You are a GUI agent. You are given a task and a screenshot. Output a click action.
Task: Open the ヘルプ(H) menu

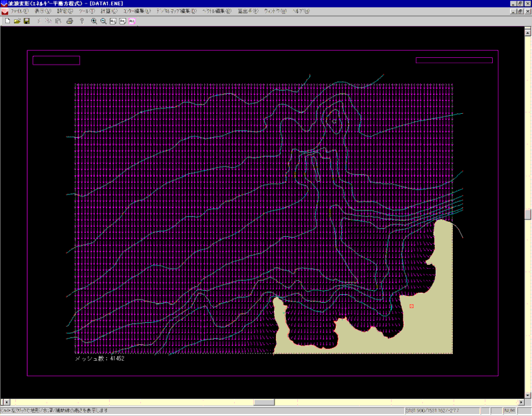click(x=303, y=12)
